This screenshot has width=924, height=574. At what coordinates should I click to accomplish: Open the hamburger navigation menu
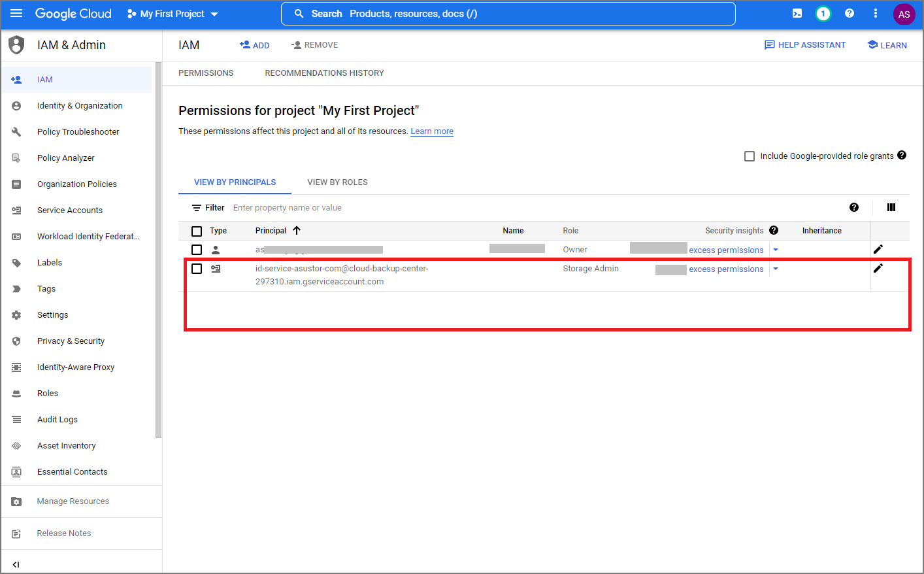point(16,13)
